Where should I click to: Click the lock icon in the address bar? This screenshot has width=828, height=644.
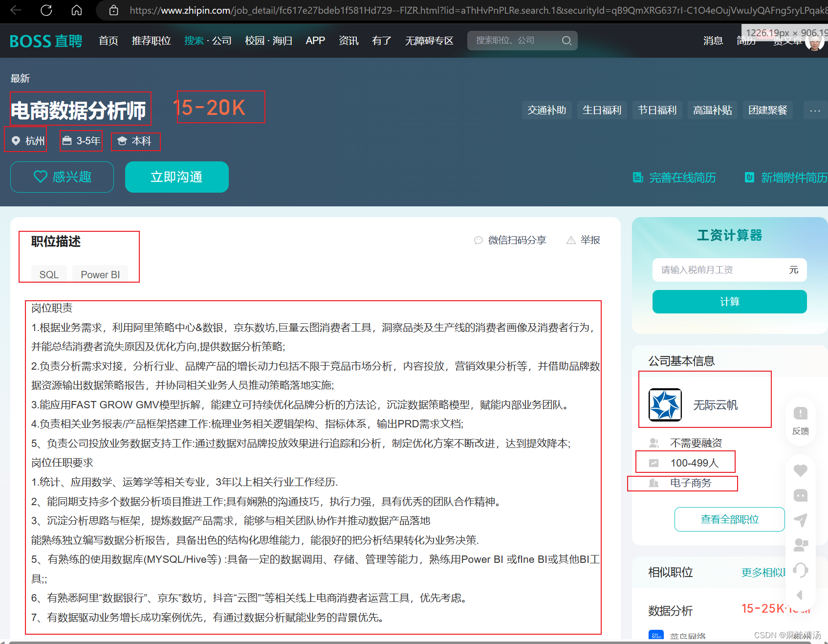tap(113, 10)
